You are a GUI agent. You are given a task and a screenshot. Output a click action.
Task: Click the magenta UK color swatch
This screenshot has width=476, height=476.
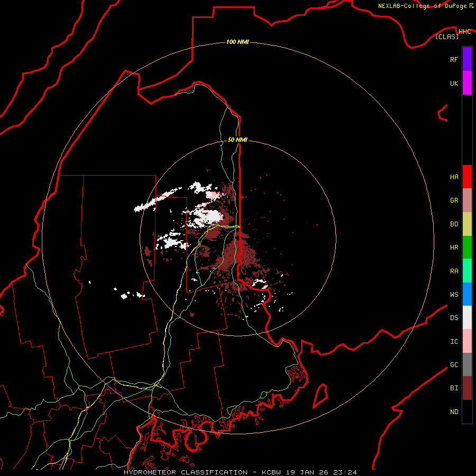[467, 83]
